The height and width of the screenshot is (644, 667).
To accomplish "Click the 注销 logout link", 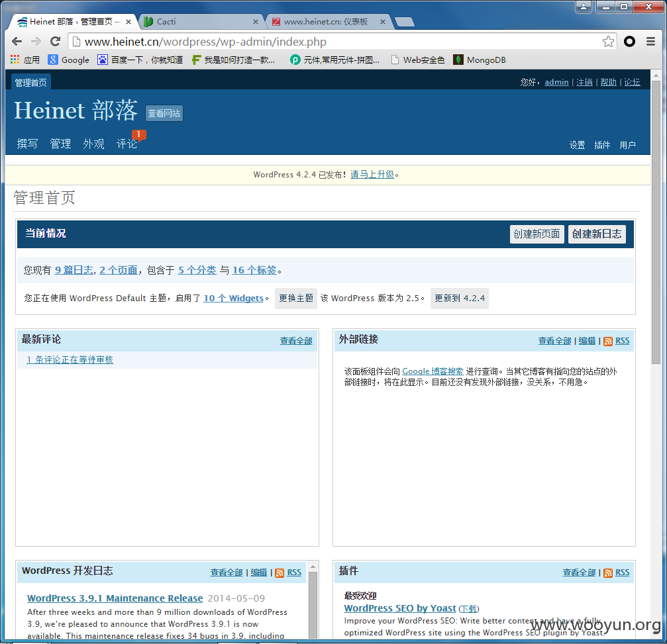I will [x=584, y=82].
